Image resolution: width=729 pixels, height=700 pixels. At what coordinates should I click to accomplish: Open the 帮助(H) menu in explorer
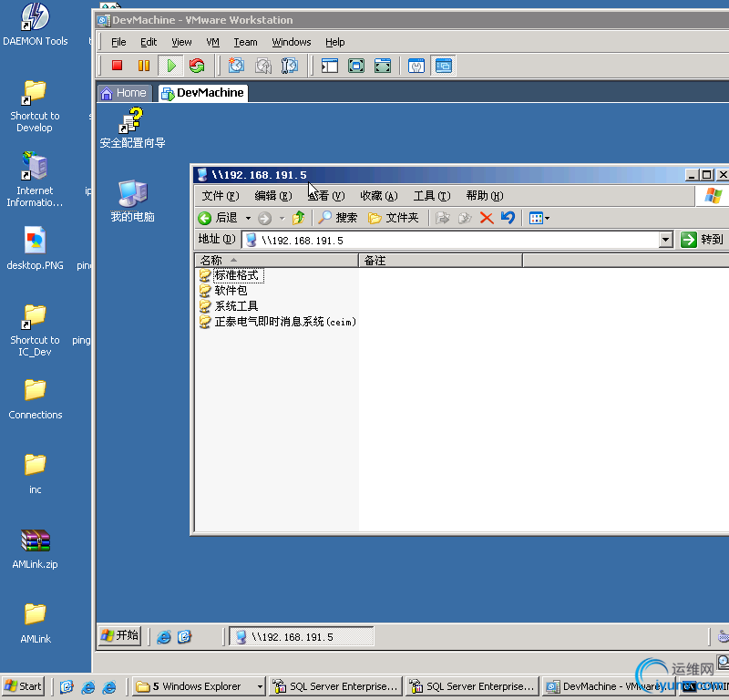click(x=485, y=196)
